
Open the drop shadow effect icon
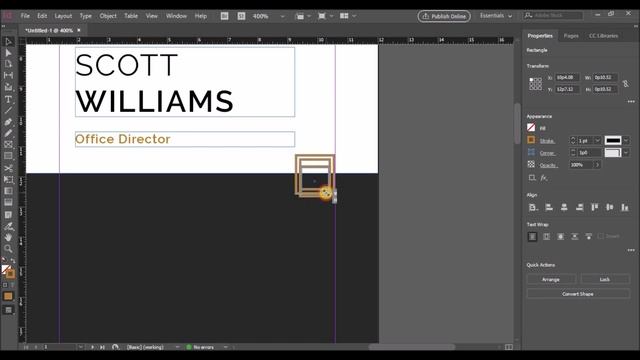click(532, 178)
